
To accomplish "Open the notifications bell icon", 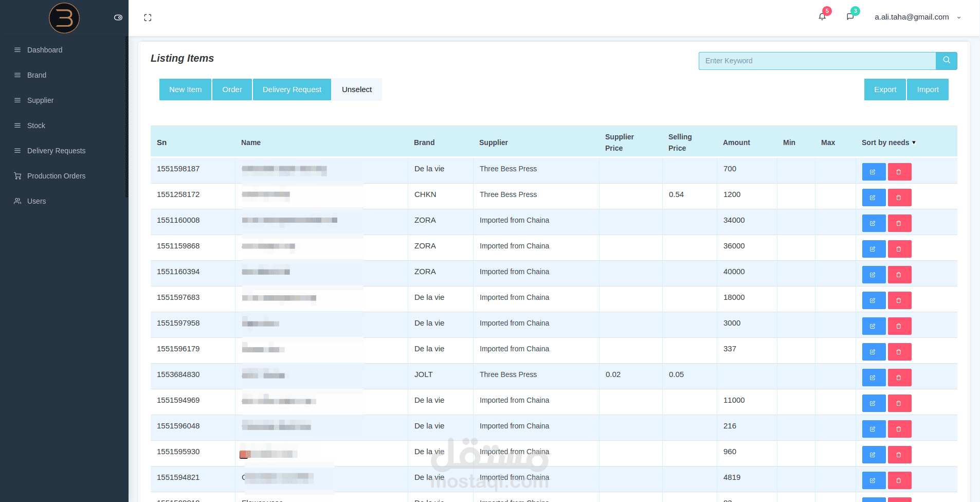I will pyautogui.click(x=822, y=16).
